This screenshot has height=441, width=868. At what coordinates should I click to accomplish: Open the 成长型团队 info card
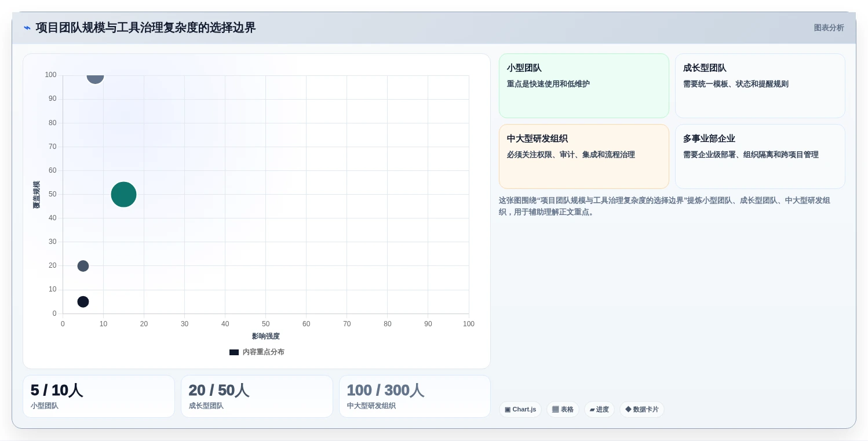(x=760, y=86)
